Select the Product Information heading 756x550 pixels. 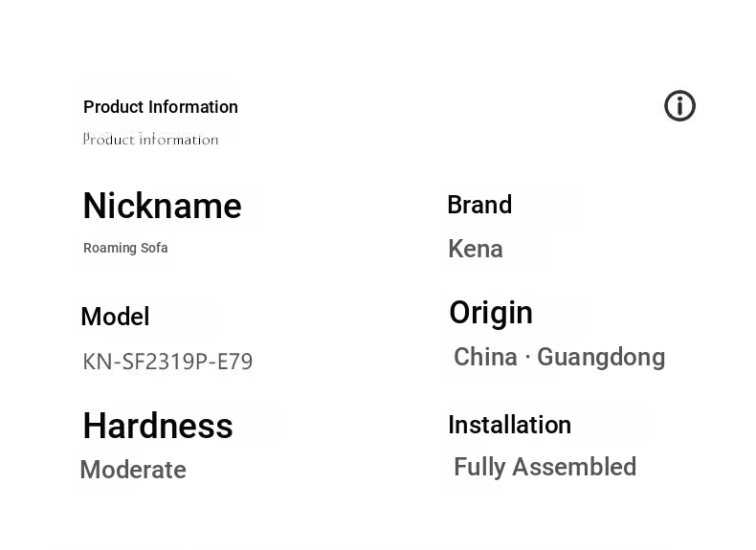161,107
